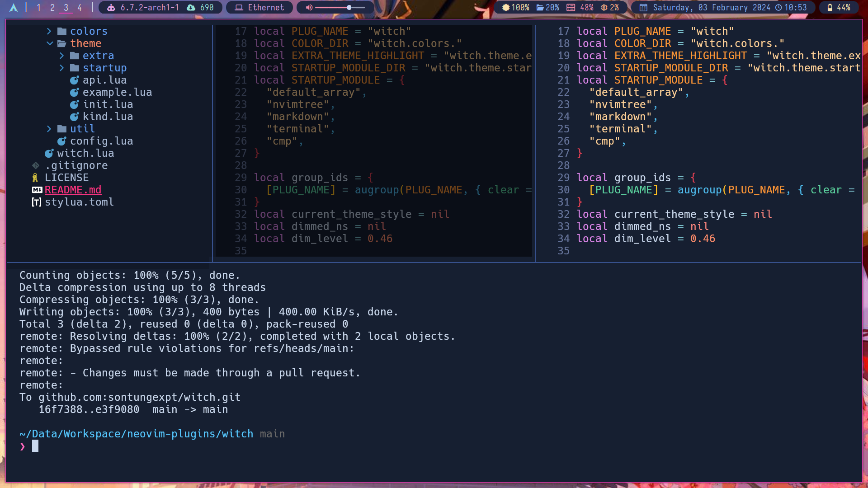Click the terminal prompt input line
Screen dimensions: 868x488
coord(35,446)
